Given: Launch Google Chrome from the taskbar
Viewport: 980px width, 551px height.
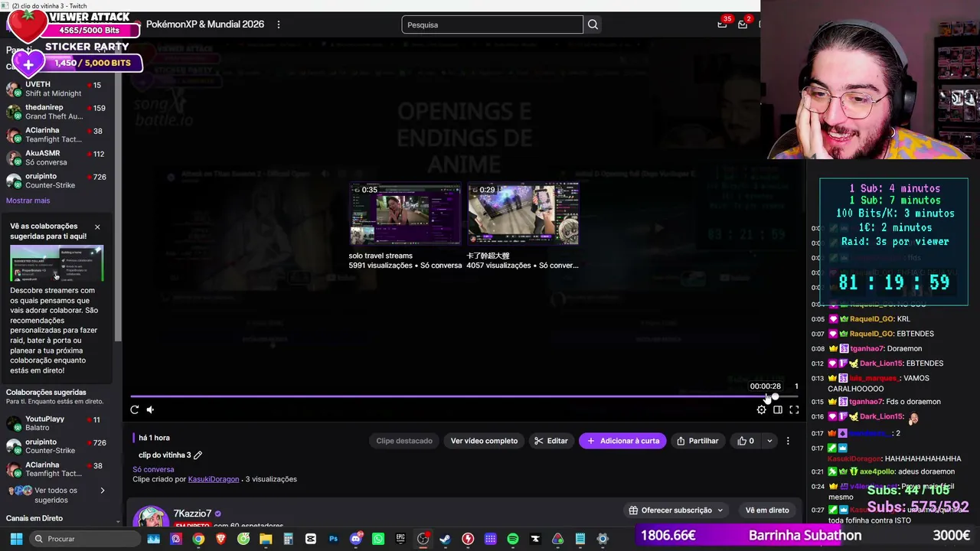Looking at the screenshot, I should (198, 539).
